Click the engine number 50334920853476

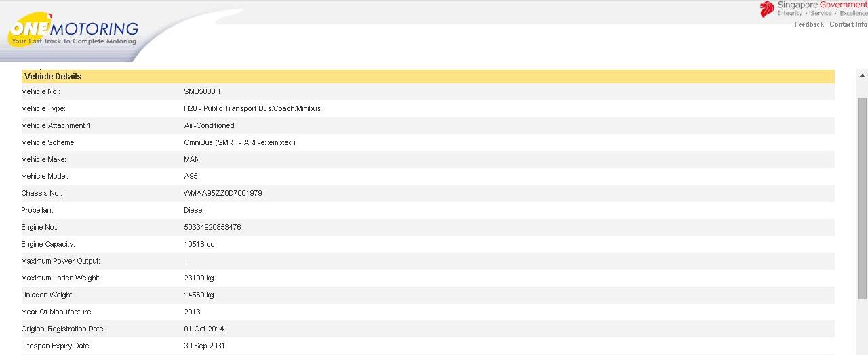click(212, 227)
